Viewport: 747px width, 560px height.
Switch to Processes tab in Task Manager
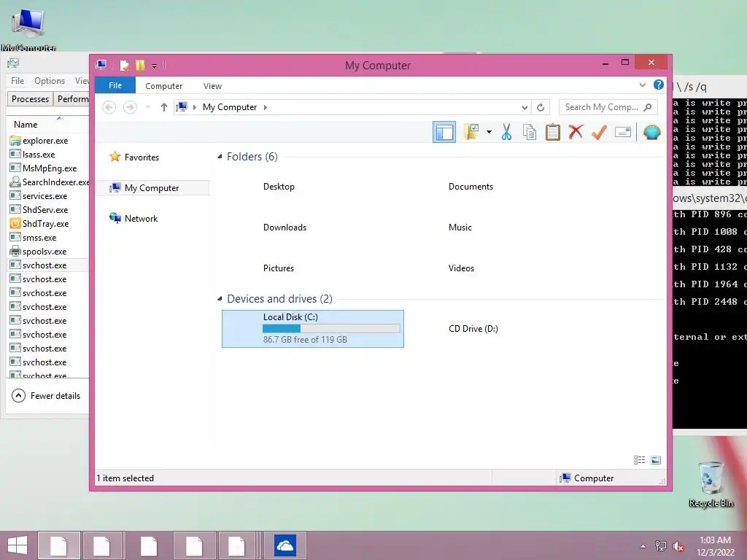[x=30, y=99]
